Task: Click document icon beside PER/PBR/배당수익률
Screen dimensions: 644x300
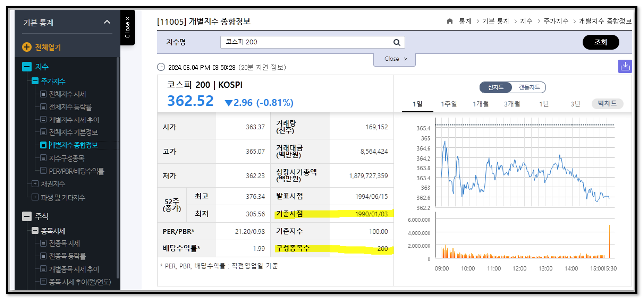Action: coord(44,171)
